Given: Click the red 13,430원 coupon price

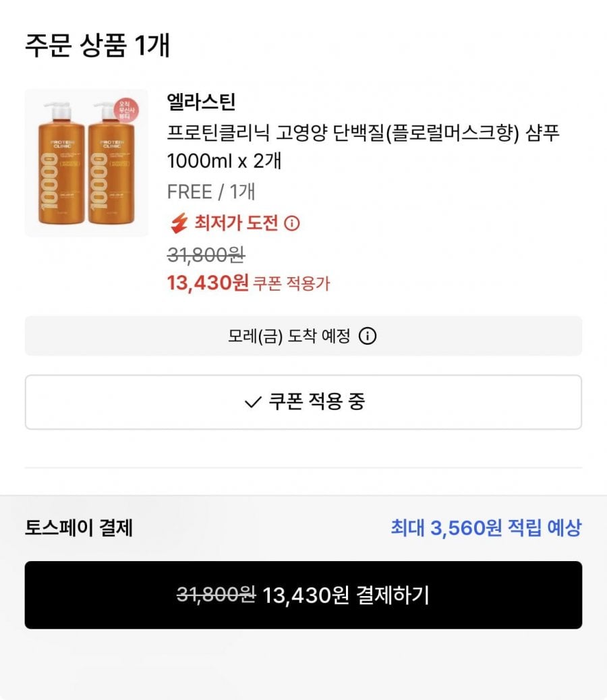Looking at the screenshot, I should tap(208, 283).
